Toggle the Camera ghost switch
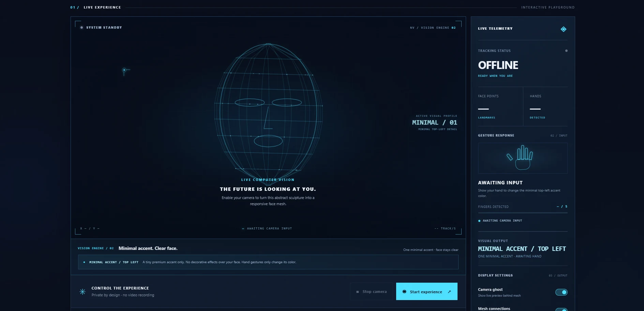This screenshot has width=644, height=311. [x=561, y=292]
